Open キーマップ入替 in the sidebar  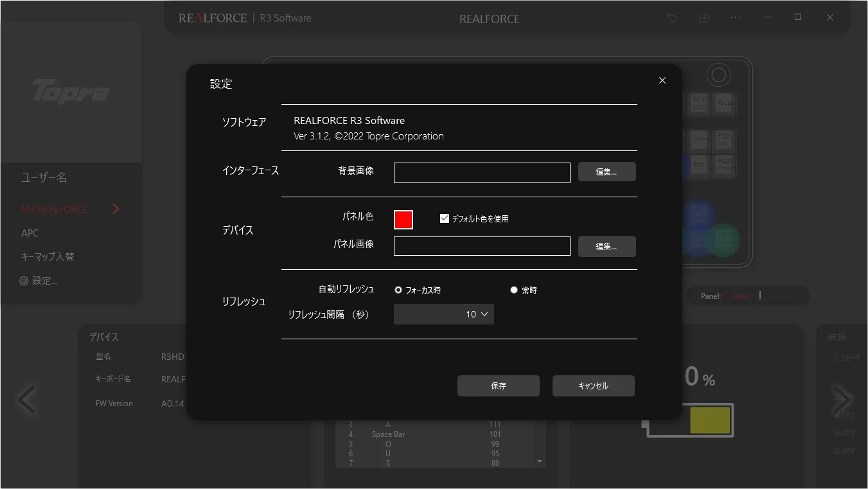pos(48,257)
